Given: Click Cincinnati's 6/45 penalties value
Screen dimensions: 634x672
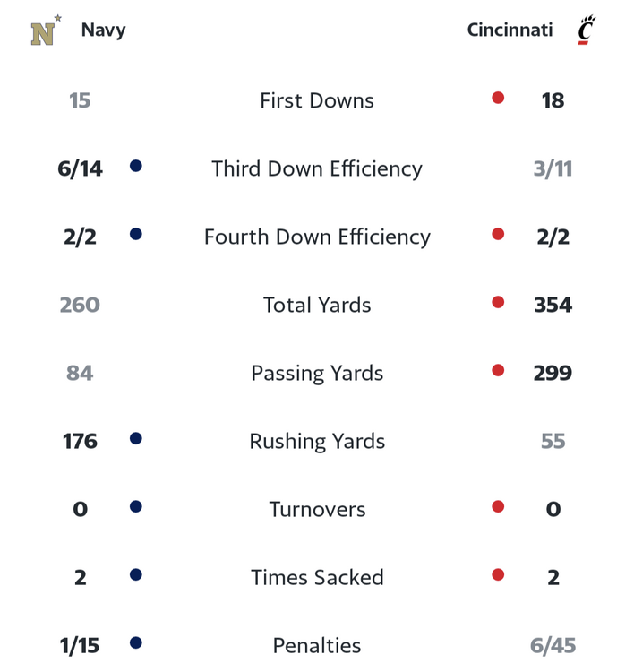Looking at the screenshot, I should (553, 646).
